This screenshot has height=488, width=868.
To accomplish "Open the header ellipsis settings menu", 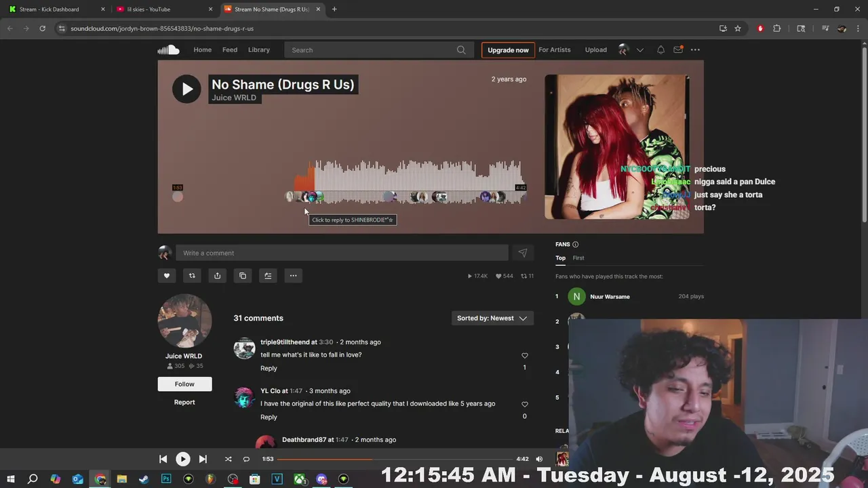I will 695,49.
